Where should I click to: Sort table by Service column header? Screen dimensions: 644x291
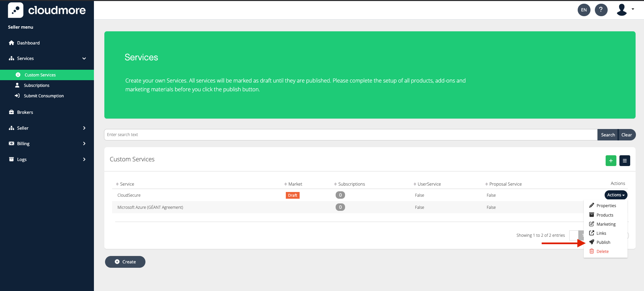coord(127,184)
